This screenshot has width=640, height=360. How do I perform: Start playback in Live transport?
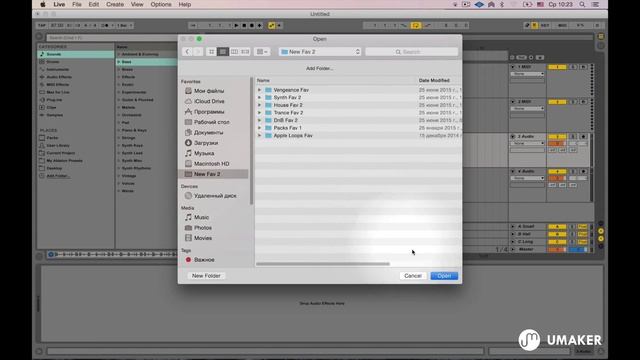click(x=236, y=25)
